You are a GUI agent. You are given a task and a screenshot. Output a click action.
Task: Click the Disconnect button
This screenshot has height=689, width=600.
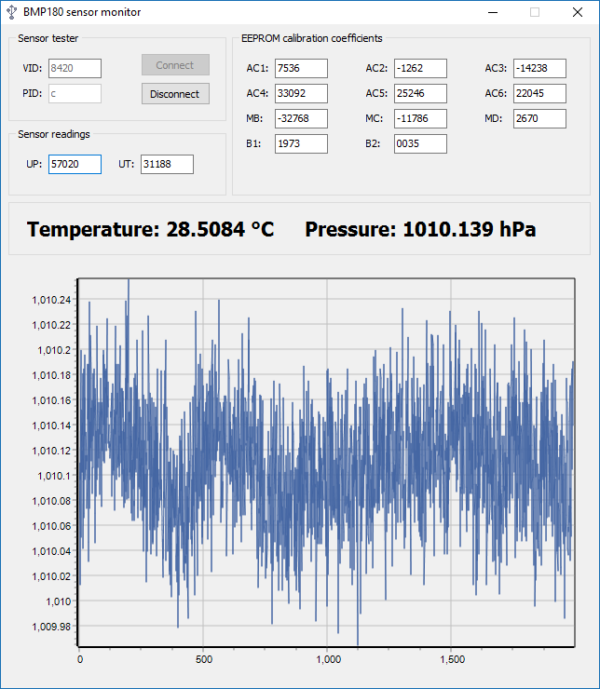click(x=175, y=94)
